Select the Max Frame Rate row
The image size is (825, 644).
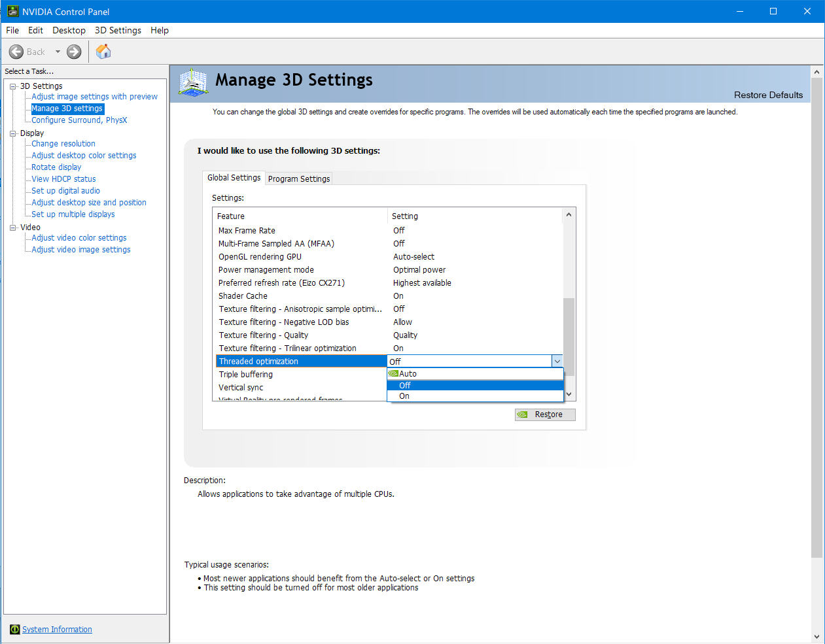pyautogui.click(x=389, y=231)
